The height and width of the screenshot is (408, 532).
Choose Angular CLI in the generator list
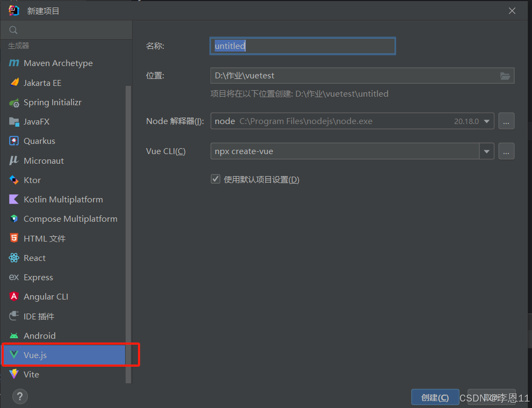63,296
